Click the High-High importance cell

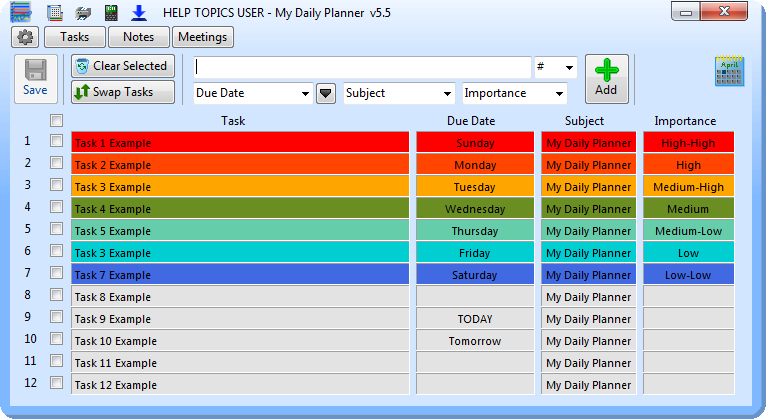coord(688,142)
